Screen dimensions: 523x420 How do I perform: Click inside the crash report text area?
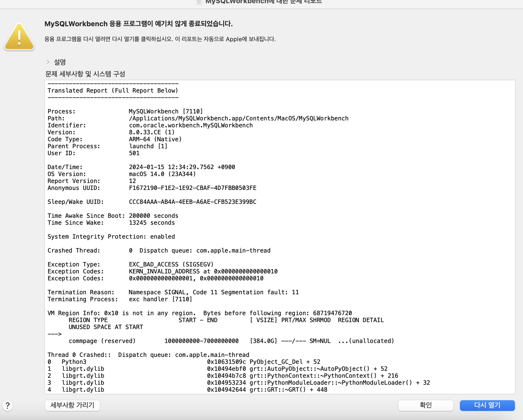point(280,237)
